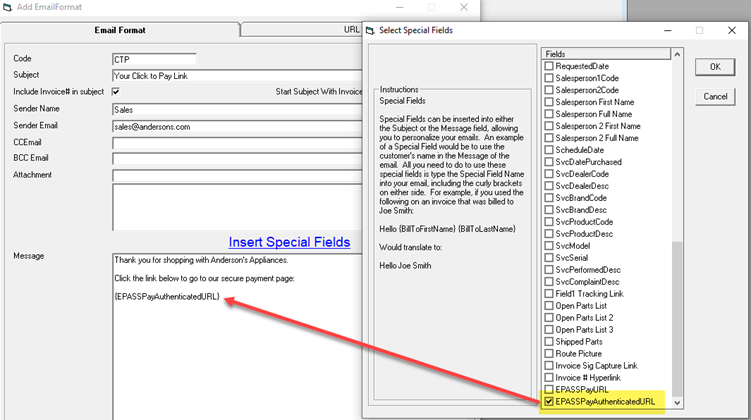The image size is (751, 420).
Task: Click the Sender Email input field
Action: [238, 127]
